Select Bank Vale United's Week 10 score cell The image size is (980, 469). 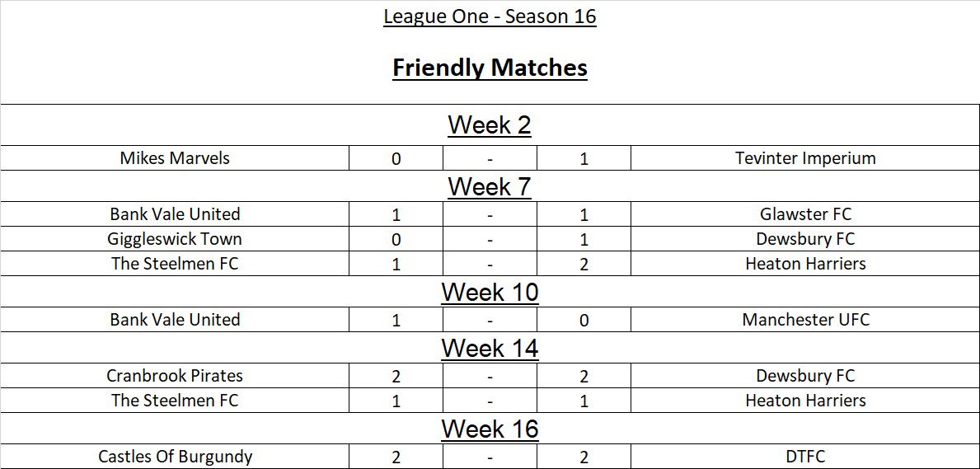[396, 320]
